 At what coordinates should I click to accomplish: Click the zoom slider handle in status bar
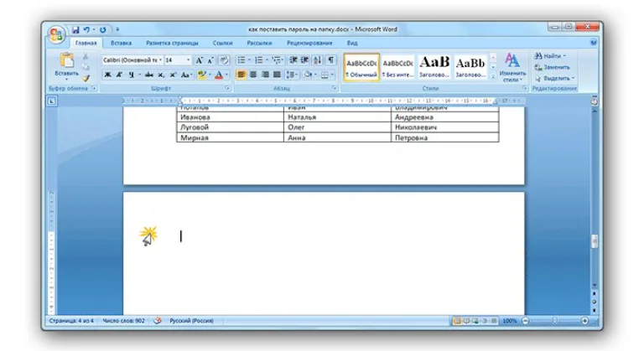tap(555, 321)
